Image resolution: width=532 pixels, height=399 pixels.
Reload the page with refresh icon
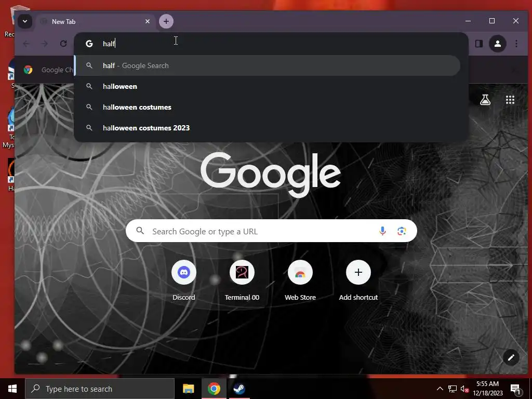click(x=63, y=44)
